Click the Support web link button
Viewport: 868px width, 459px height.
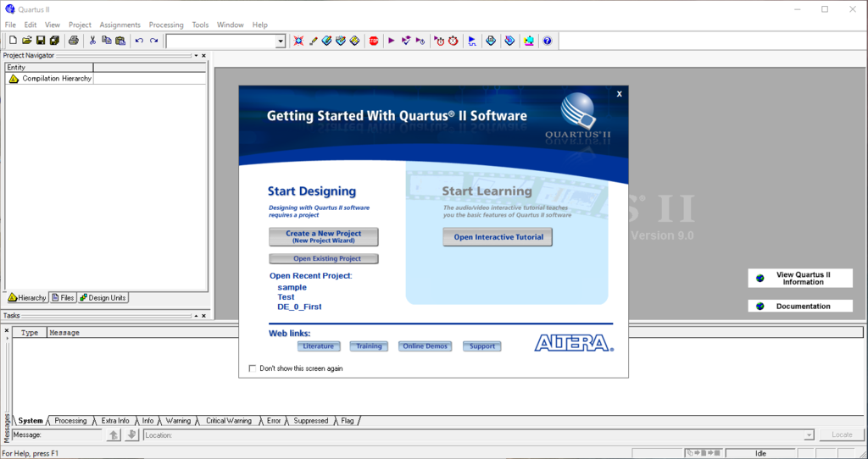[x=482, y=346]
